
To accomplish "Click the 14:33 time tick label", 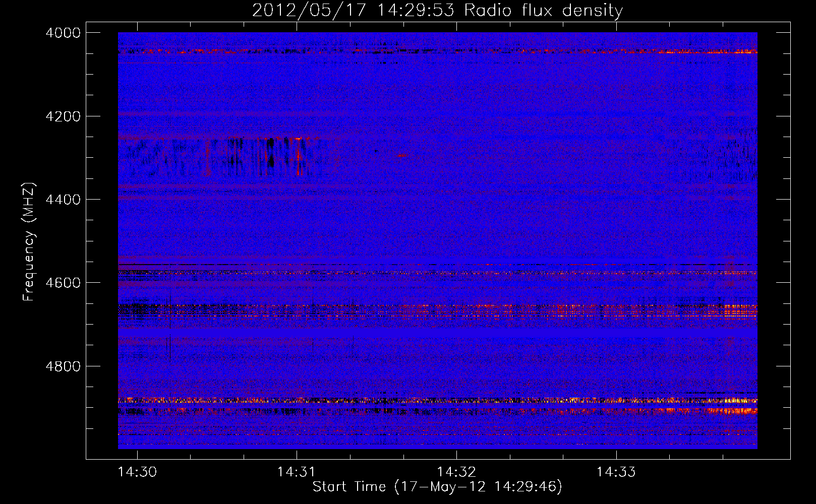I will [616, 472].
